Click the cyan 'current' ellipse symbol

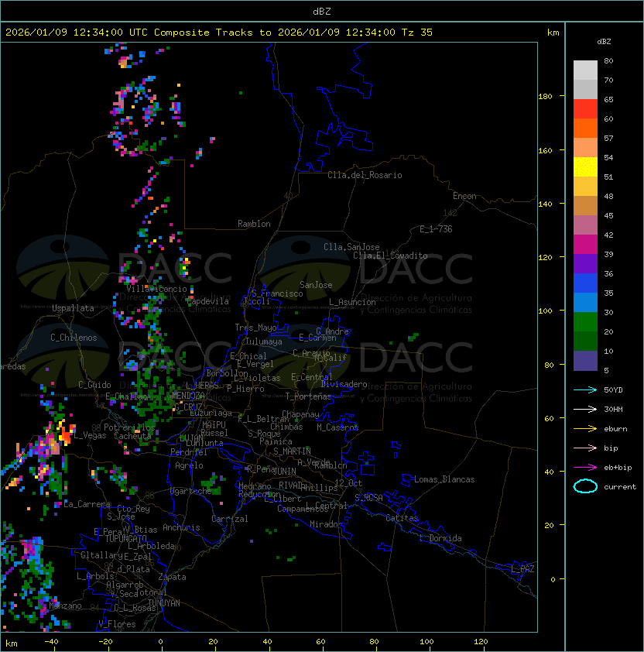(585, 486)
